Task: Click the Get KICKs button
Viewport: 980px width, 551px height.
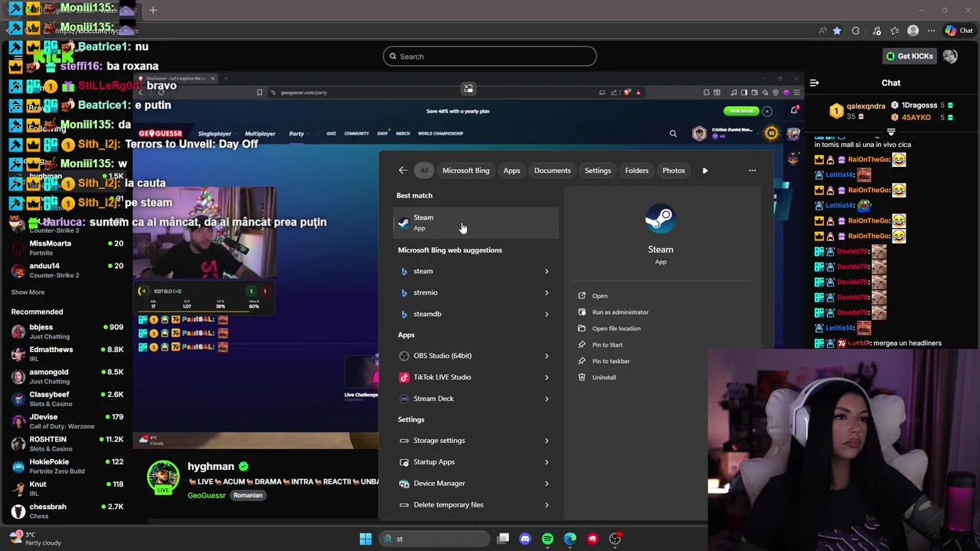Action: coord(910,56)
